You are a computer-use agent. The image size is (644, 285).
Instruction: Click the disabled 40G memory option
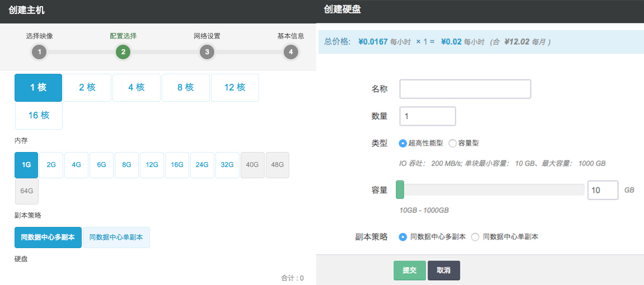(x=252, y=165)
